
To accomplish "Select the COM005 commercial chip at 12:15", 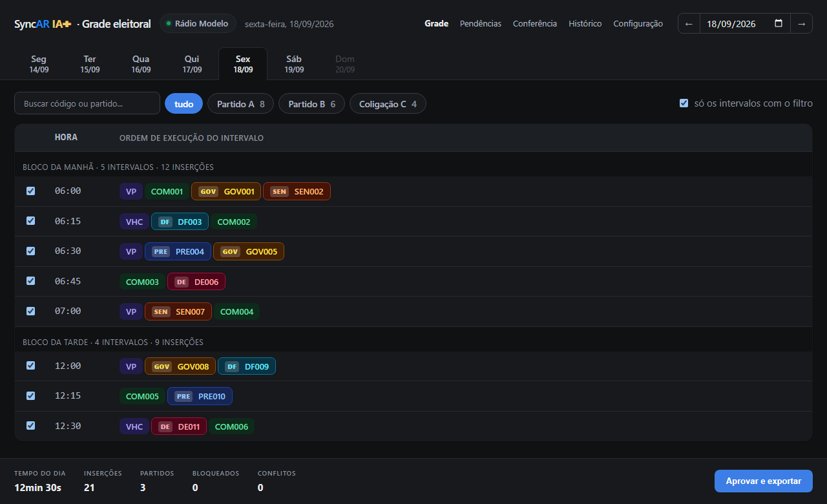I will coord(142,396).
